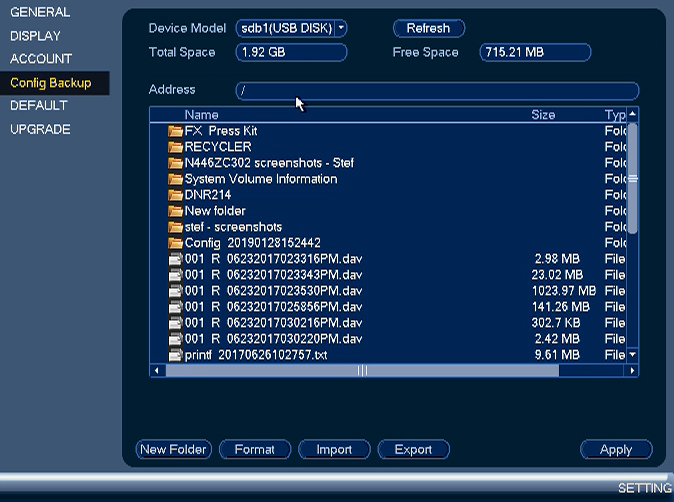Click the 9.61 MB size value

[558, 355]
